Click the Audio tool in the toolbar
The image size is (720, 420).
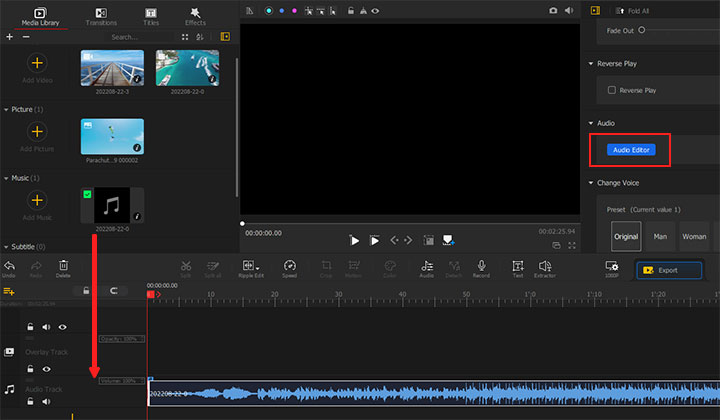426,266
